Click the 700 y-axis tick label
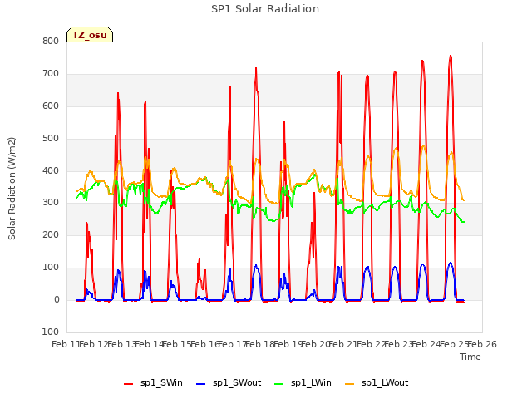This screenshot has height=399, width=532. (51, 74)
